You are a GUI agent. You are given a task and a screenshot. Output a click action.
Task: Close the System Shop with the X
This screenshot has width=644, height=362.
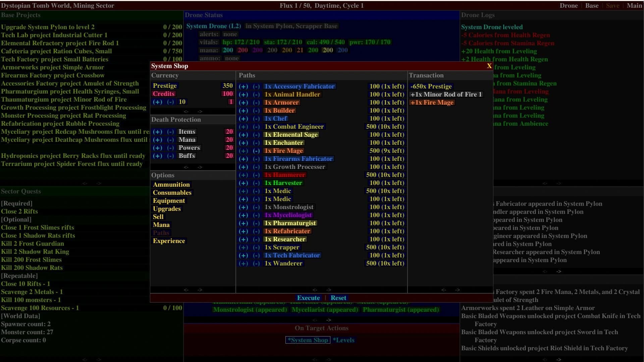pos(489,66)
